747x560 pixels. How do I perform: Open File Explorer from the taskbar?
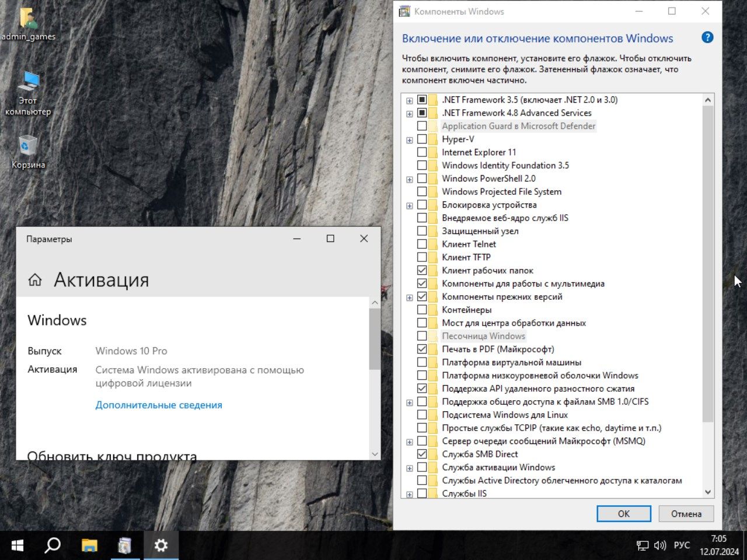[x=88, y=545]
